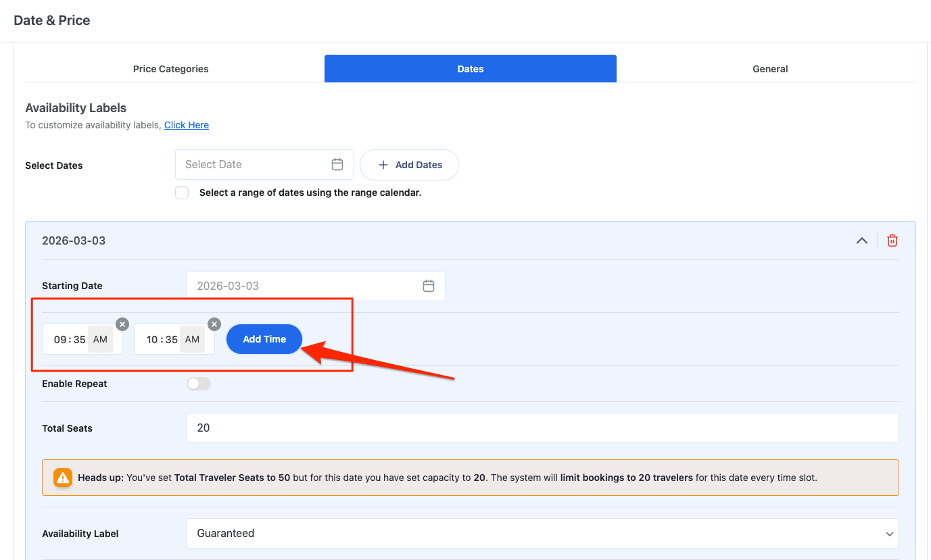931x560 pixels.
Task: Toggle the Enable Repeat switch
Action: coord(199,384)
